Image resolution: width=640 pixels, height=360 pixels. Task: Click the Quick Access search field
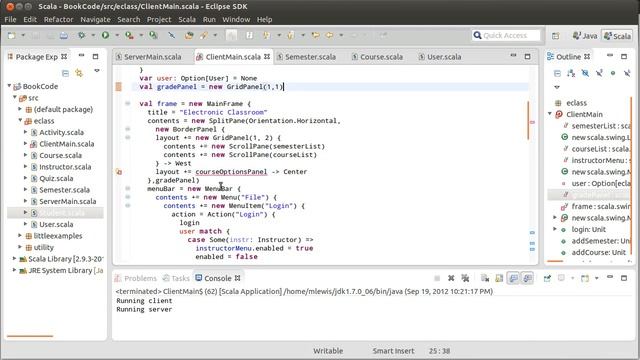[506, 36]
